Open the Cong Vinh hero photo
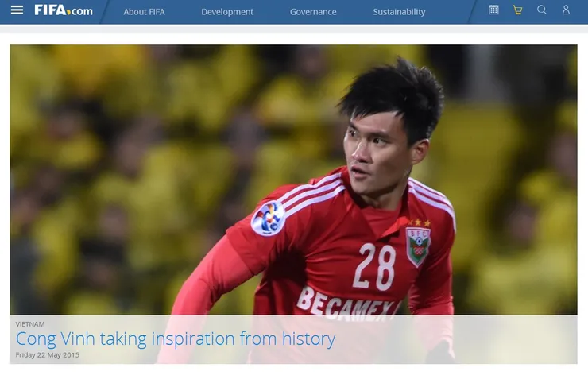The width and height of the screenshot is (588, 383). [x=293, y=180]
